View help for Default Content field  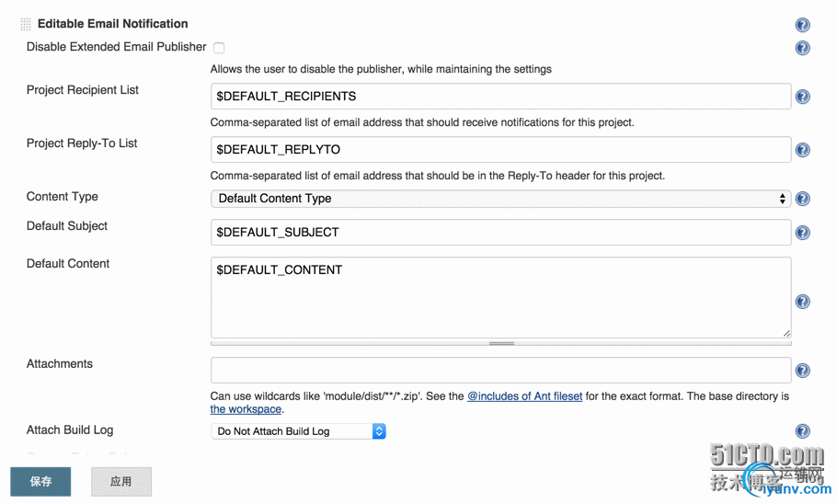tap(802, 302)
